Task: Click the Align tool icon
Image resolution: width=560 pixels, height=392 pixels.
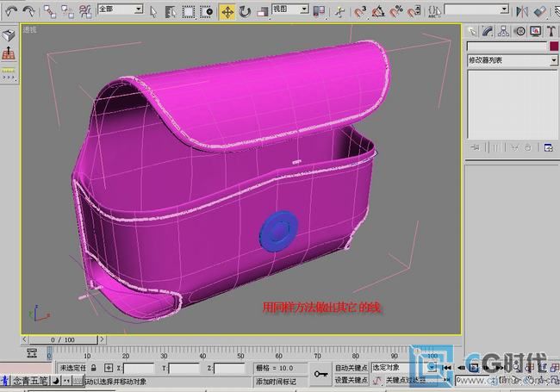Action: click(540, 12)
